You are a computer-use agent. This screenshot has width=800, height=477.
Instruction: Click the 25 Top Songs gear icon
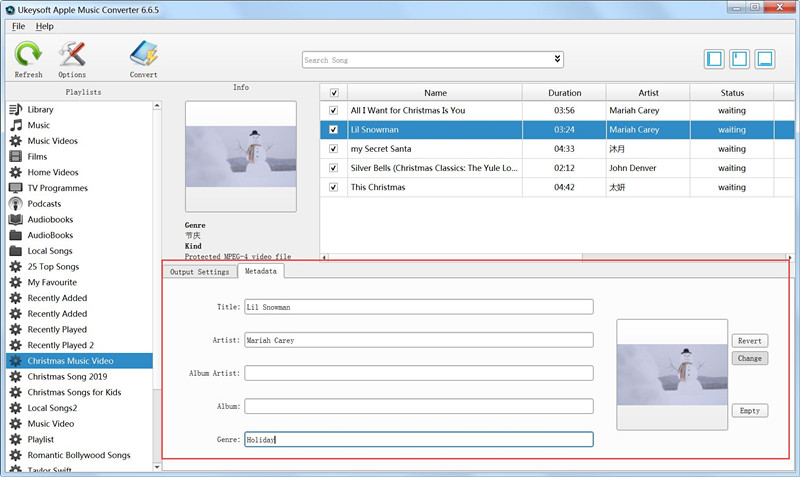click(16, 266)
